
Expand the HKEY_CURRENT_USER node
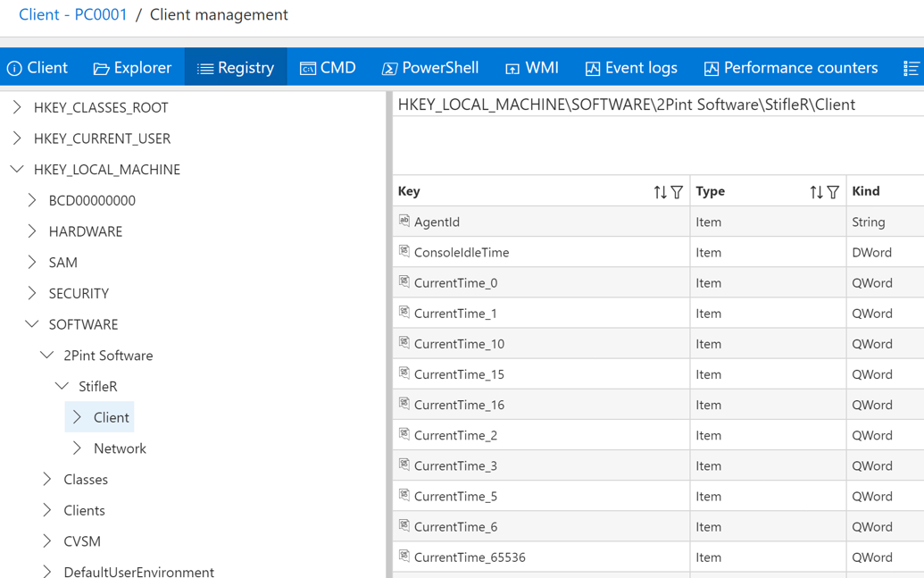[x=17, y=138]
